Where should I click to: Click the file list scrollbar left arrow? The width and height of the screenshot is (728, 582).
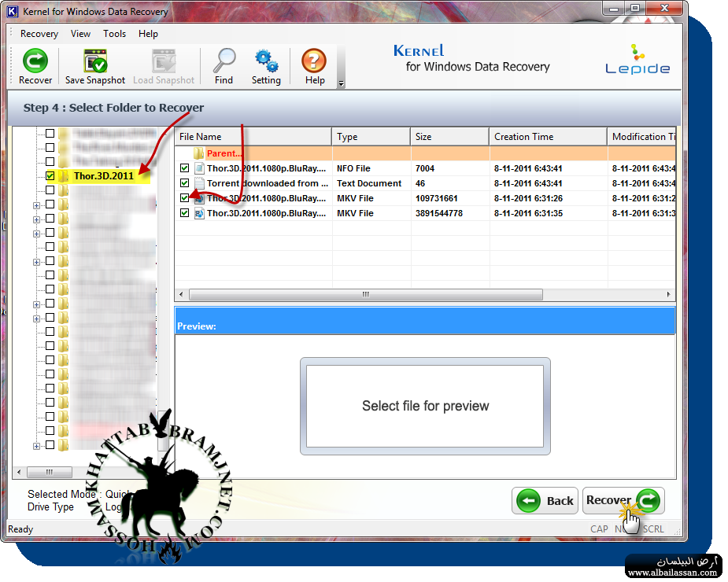181,294
